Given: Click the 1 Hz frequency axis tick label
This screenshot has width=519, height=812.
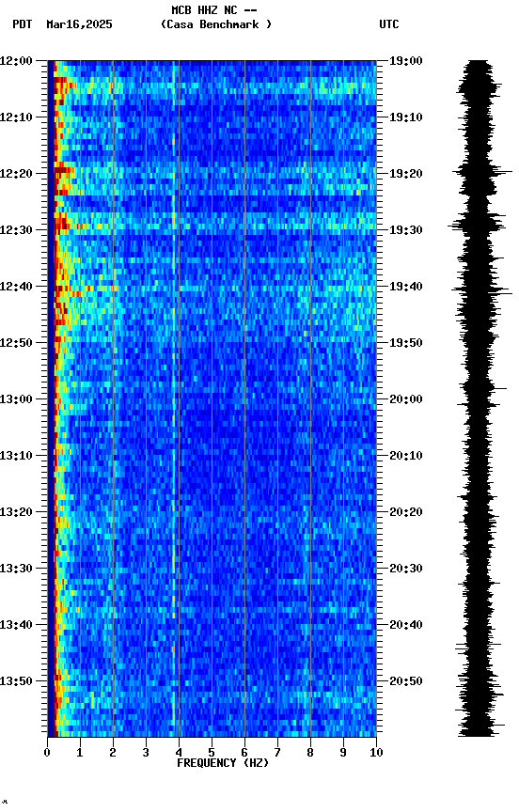Looking at the screenshot, I should tap(80, 753).
